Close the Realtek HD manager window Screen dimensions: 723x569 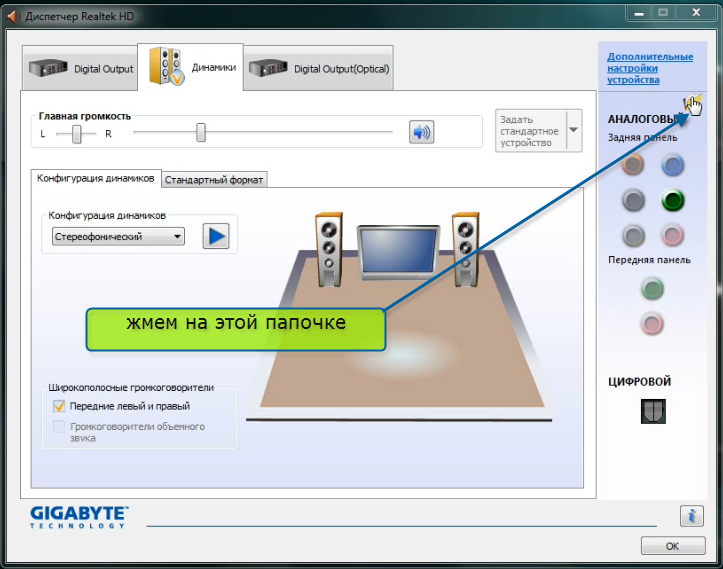[x=696, y=13]
